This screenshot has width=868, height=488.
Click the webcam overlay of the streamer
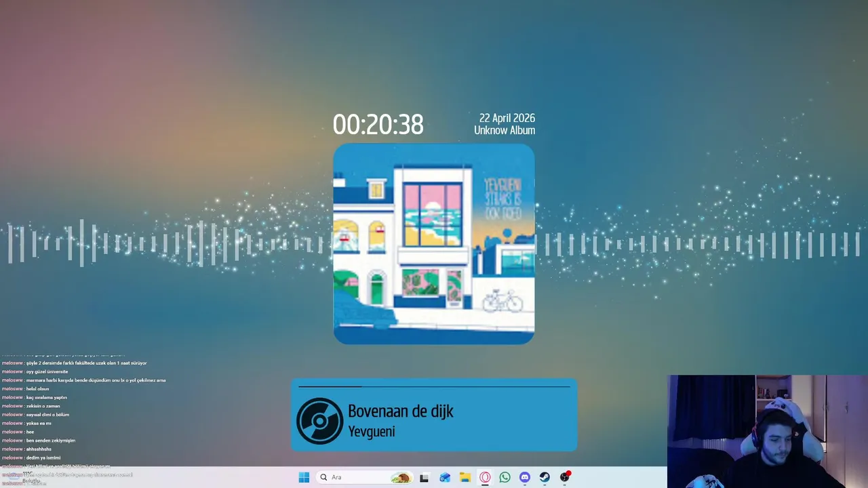point(768,431)
